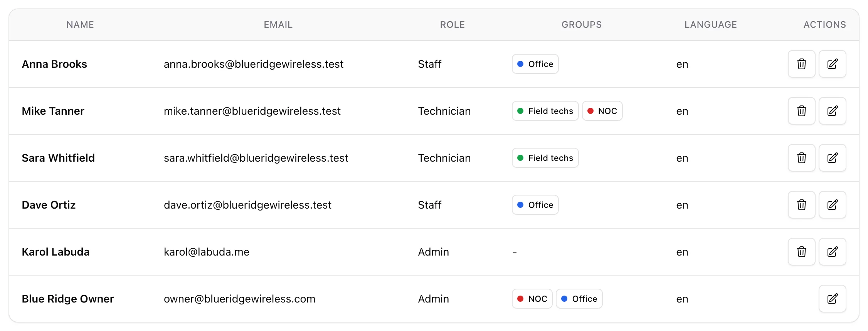Edit the Anna Brooks user
868x331 pixels.
click(832, 64)
